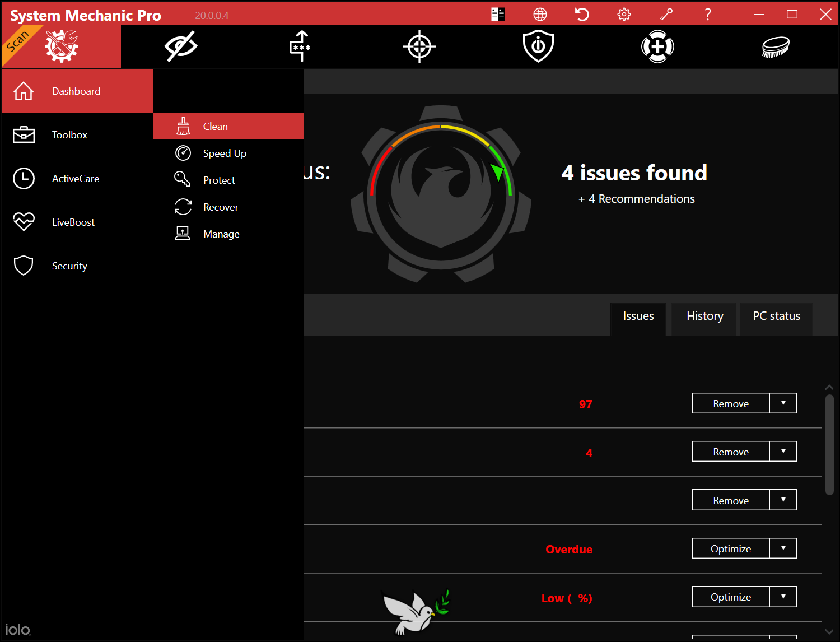Open the question mark help icon
Viewport: 840px width, 642px height.
coord(708,14)
